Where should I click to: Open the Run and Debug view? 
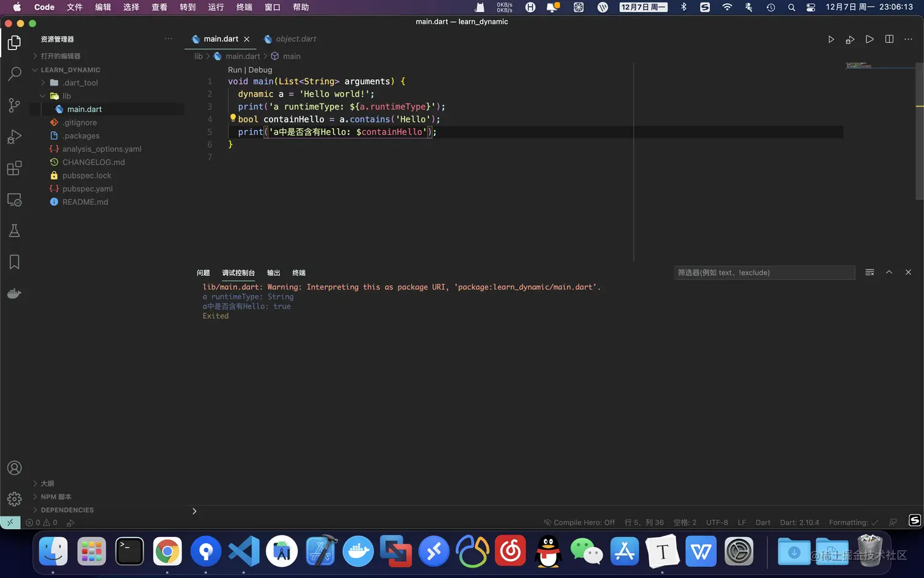(14, 136)
